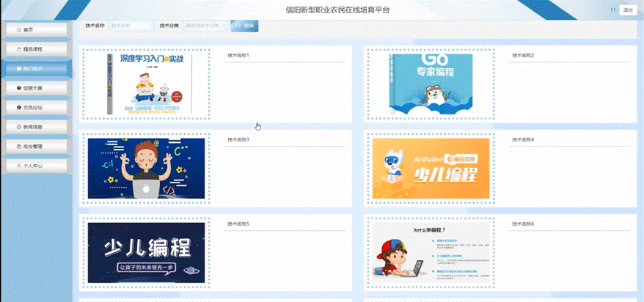Expand the 技术分类 category dropdown

pyautogui.click(x=205, y=26)
